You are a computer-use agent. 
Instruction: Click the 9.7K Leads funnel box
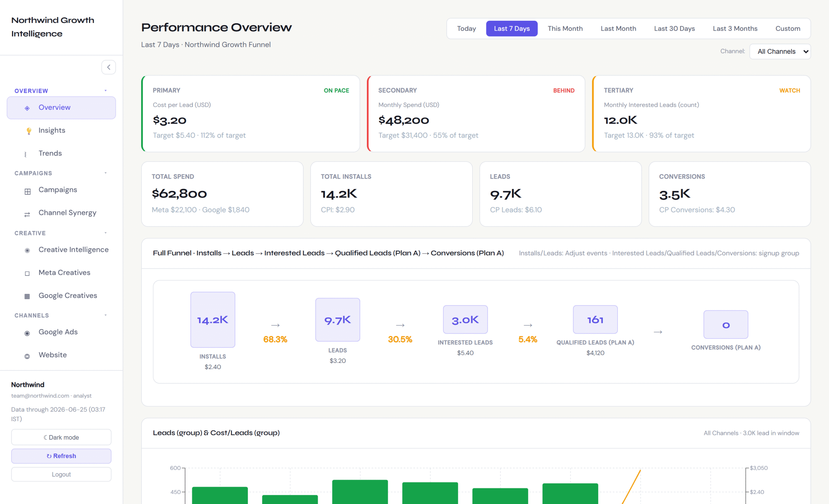point(337,320)
